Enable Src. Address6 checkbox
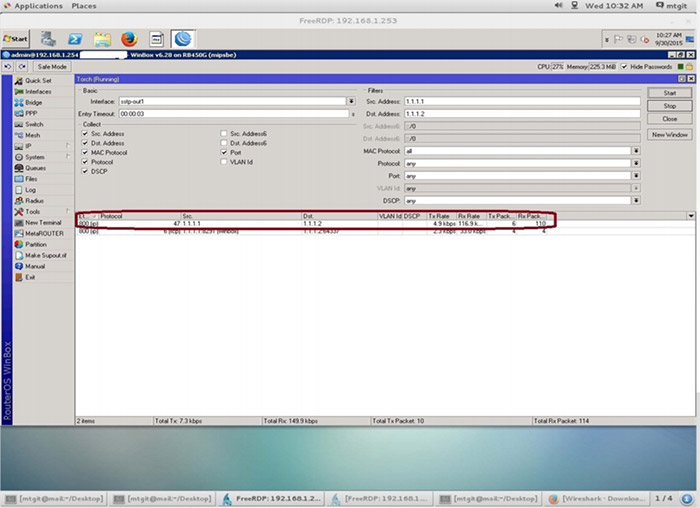Screen dimensions: 700x508 point(224,133)
